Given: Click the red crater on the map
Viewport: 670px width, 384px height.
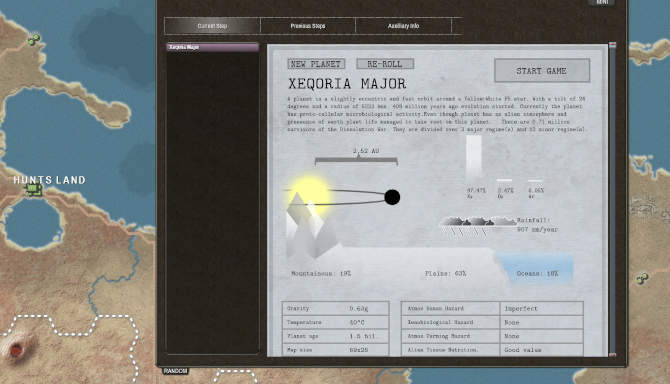Looking at the screenshot, I should [x=16, y=350].
